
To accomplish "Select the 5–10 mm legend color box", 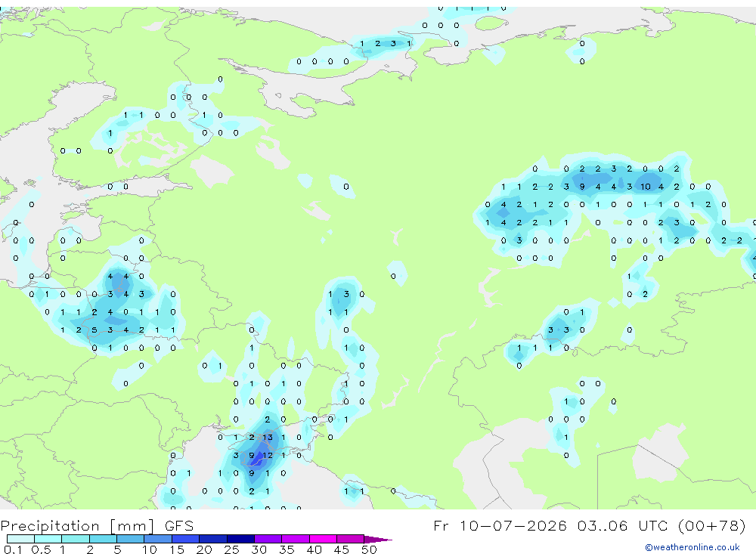I will 131,539.
